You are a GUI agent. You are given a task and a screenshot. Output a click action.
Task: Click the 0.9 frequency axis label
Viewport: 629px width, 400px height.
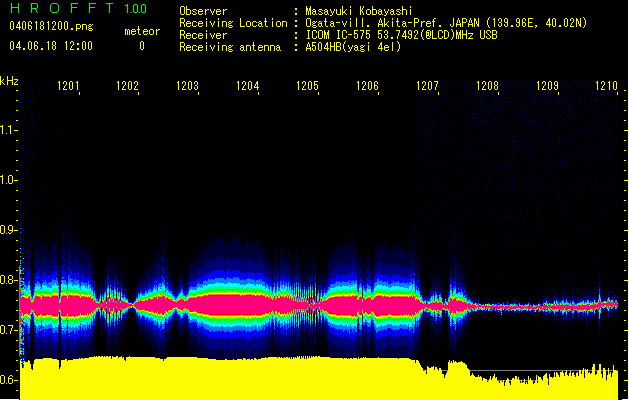9,230
